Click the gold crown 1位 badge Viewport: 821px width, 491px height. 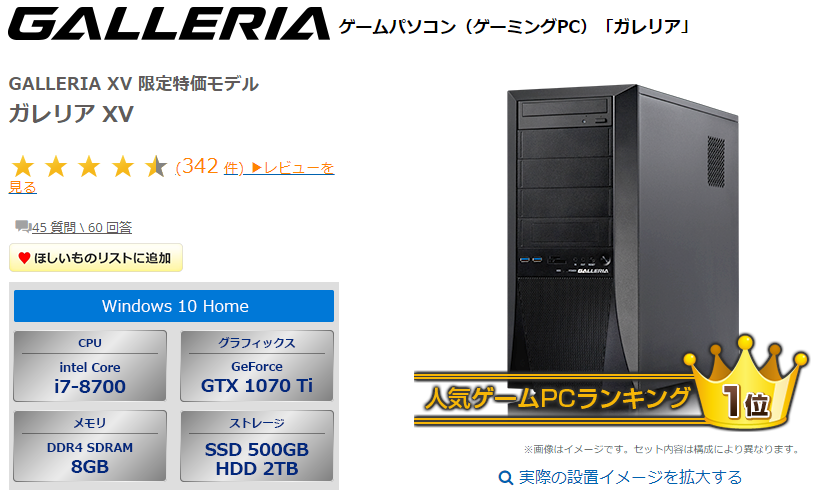(x=746, y=385)
